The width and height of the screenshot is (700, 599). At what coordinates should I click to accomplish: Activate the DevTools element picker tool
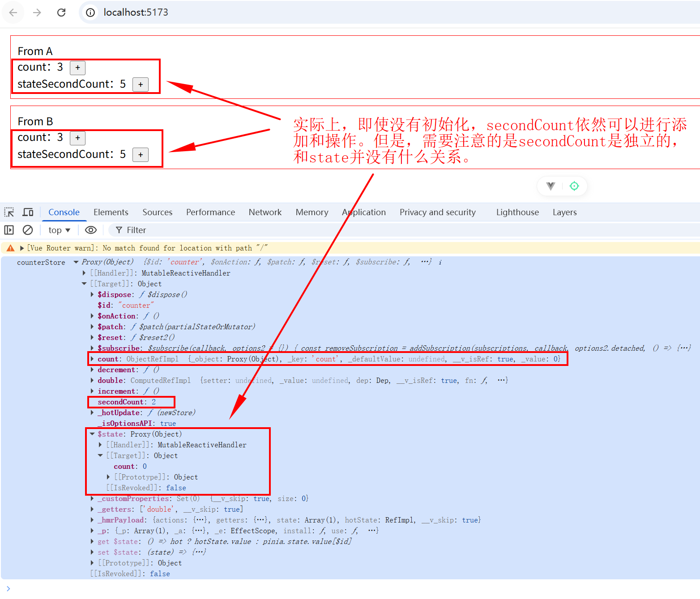pos(9,212)
